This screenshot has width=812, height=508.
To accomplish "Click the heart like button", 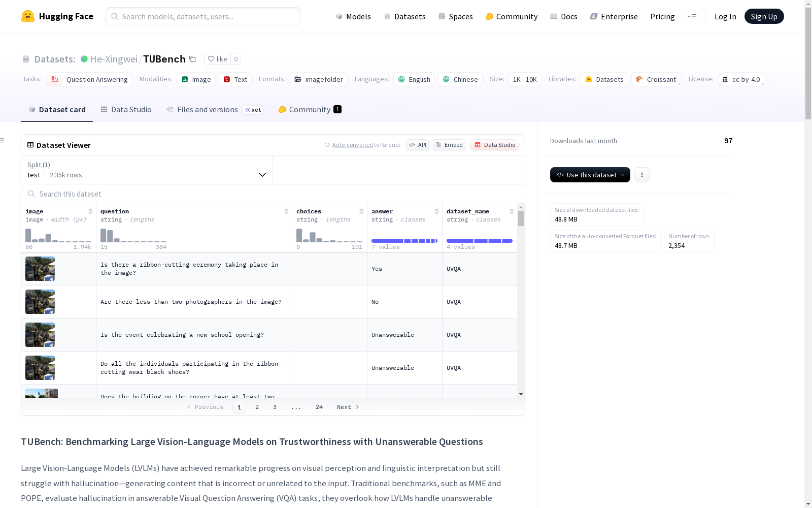I will (217, 59).
